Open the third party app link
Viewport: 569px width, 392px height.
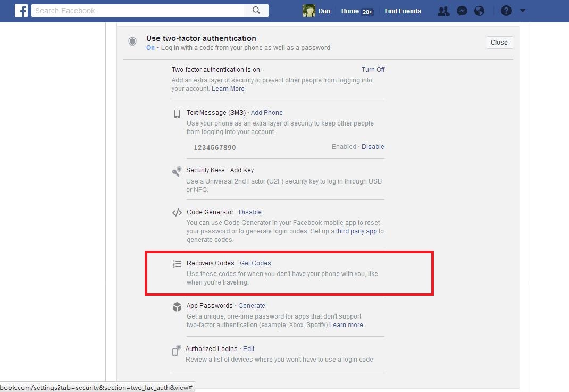pyautogui.click(x=356, y=231)
